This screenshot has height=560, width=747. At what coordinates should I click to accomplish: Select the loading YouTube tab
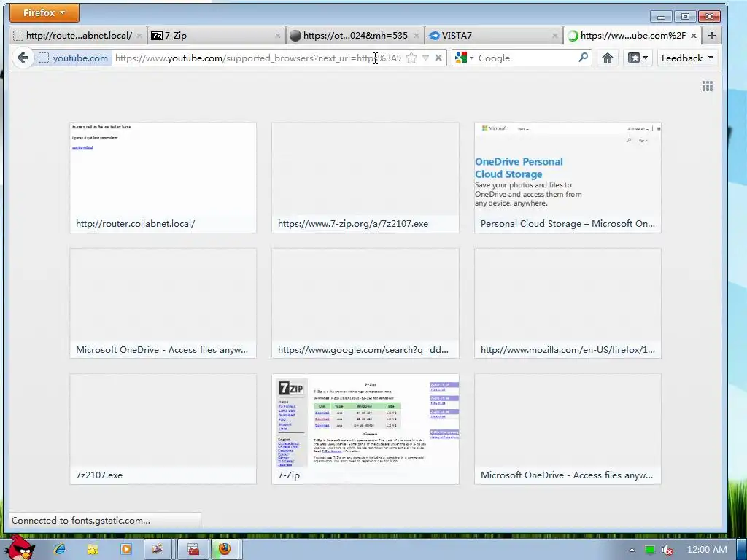coord(632,35)
